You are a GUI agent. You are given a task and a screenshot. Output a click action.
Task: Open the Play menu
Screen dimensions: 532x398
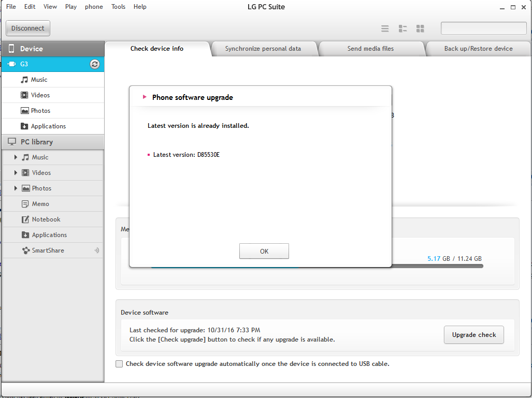point(71,6)
